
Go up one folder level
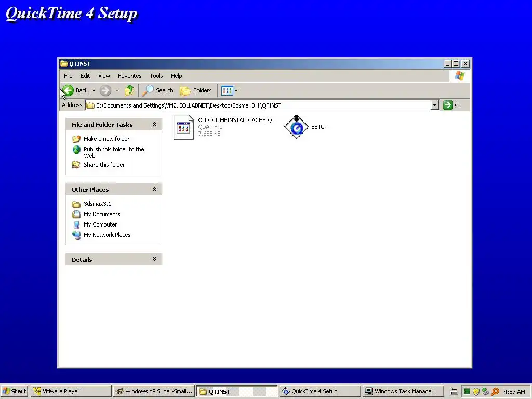pos(129,90)
